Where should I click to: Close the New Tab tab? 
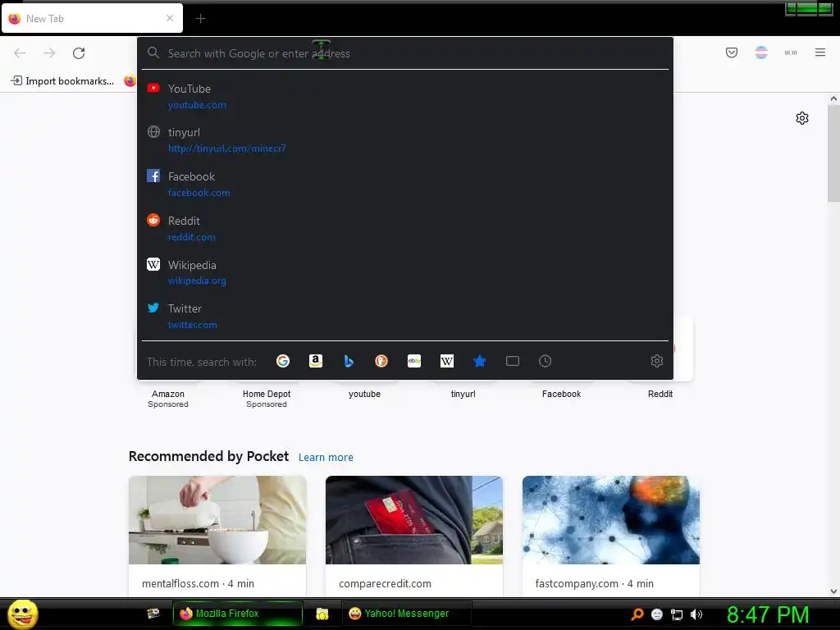coord(170,18)
